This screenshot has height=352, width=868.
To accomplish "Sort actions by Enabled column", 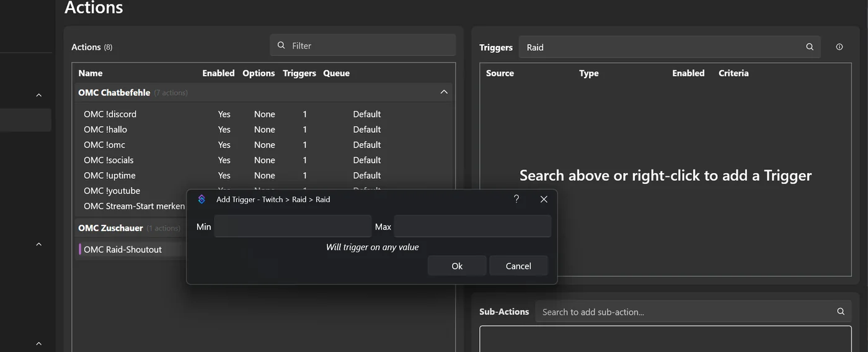I will (x=218, y=73).
